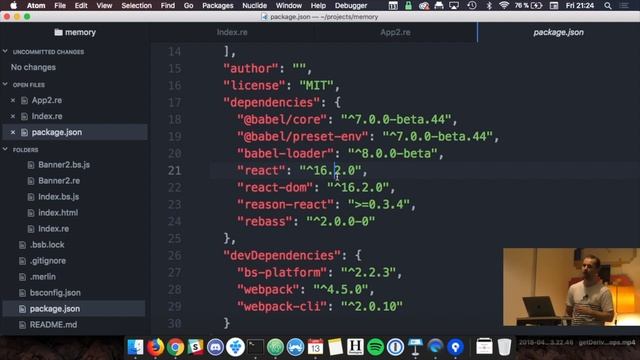Open bsconfig.json in the folder tree
The width and height of the screenshot is (640, 360).
pos(55,293)
